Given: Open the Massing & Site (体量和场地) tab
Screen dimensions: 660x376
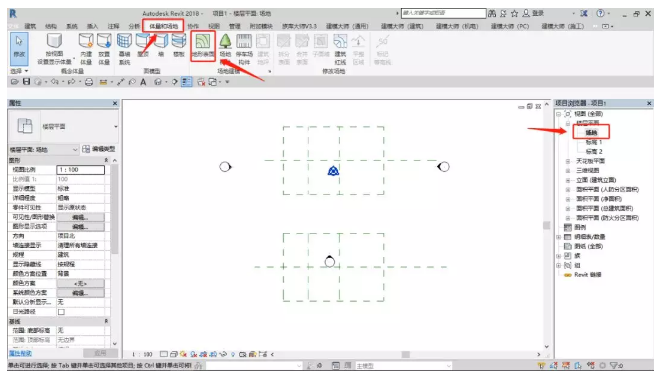Looking at the screenshot, I should (163, 26).
